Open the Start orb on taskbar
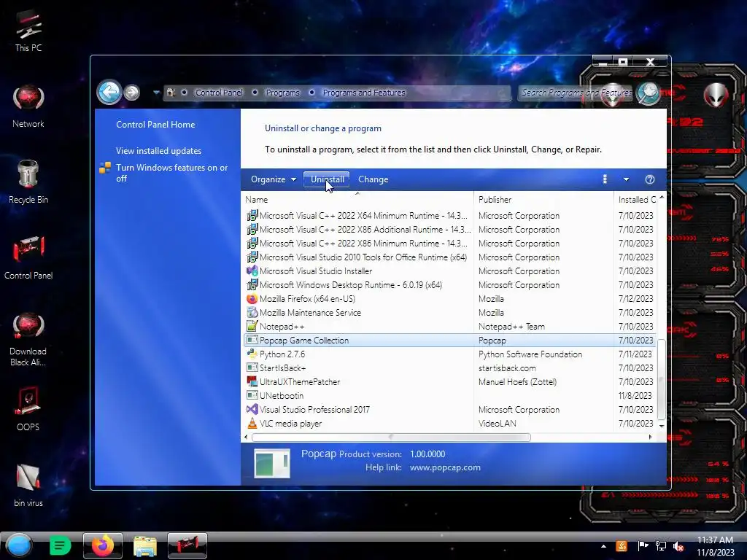The width and height of the screenshot is (747, 560). click(19, 545)
